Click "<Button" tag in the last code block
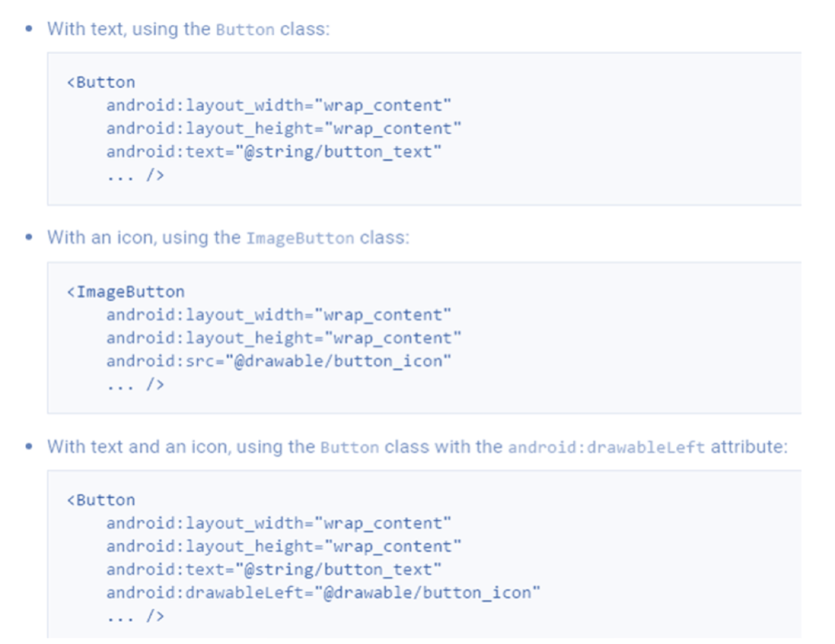The height and width of the screenshot is (644, 835). [101, 500]
